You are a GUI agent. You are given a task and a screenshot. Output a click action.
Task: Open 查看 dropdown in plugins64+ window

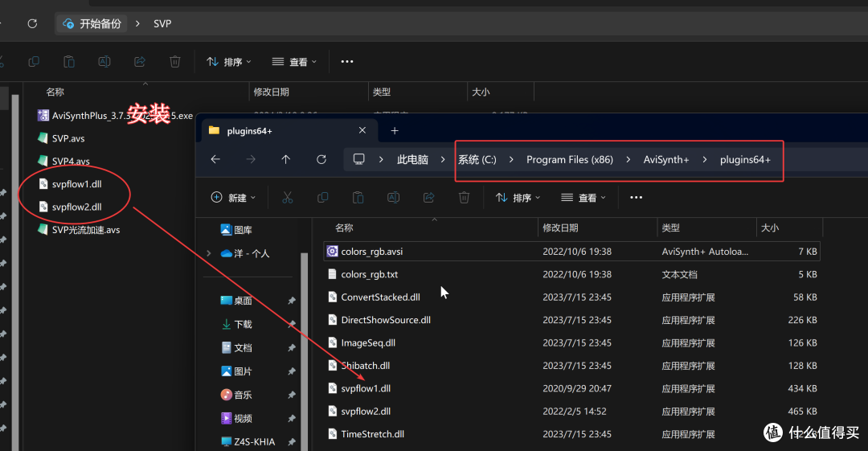[x=583, y=197]
